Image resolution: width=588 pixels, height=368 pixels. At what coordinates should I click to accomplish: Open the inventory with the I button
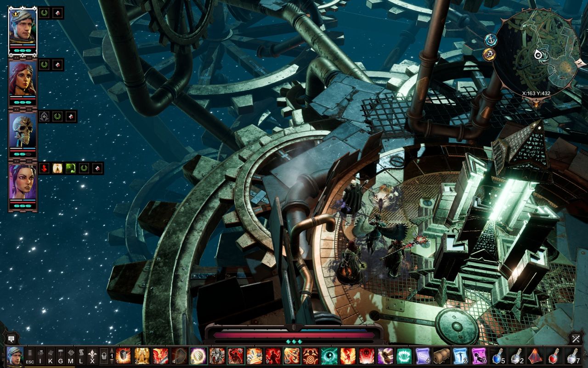click(x=40, y=356)
